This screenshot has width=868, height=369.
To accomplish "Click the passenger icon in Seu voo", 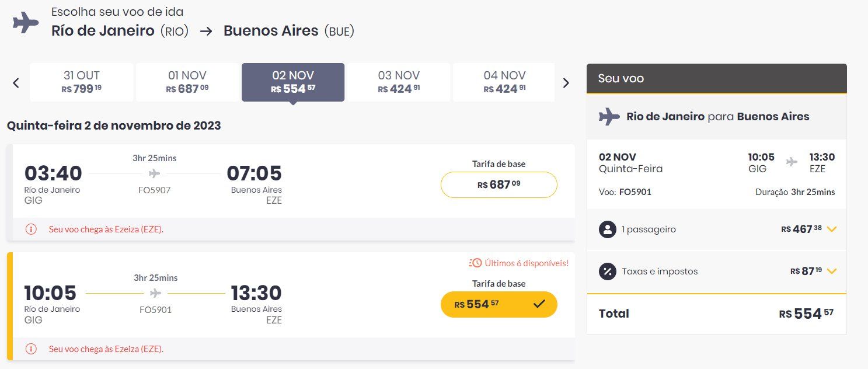I will click(x=608, y=229).
